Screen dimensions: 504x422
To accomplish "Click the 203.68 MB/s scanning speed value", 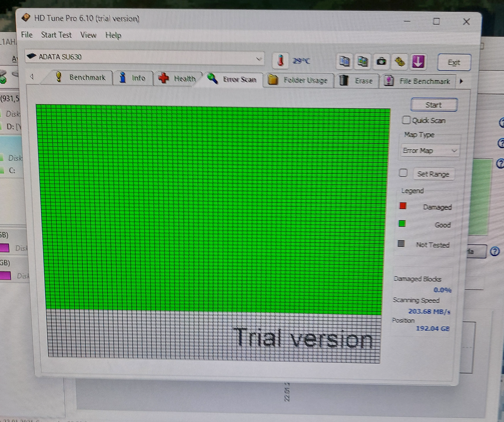I will pos(429,311).
